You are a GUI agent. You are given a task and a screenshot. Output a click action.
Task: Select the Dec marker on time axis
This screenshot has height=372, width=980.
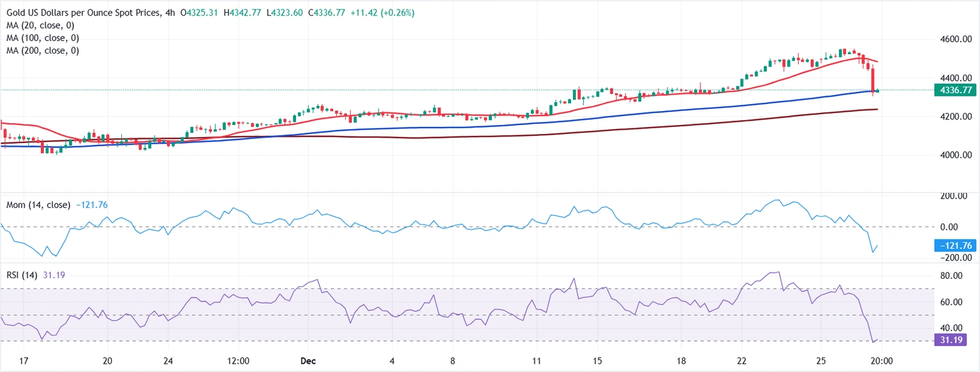[x=308, y=360]
